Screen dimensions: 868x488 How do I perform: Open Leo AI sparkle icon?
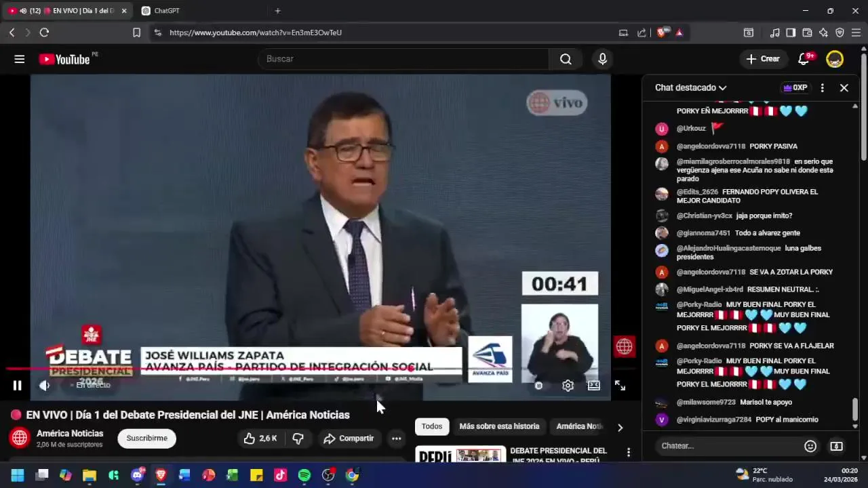click(x=823, y=33)
